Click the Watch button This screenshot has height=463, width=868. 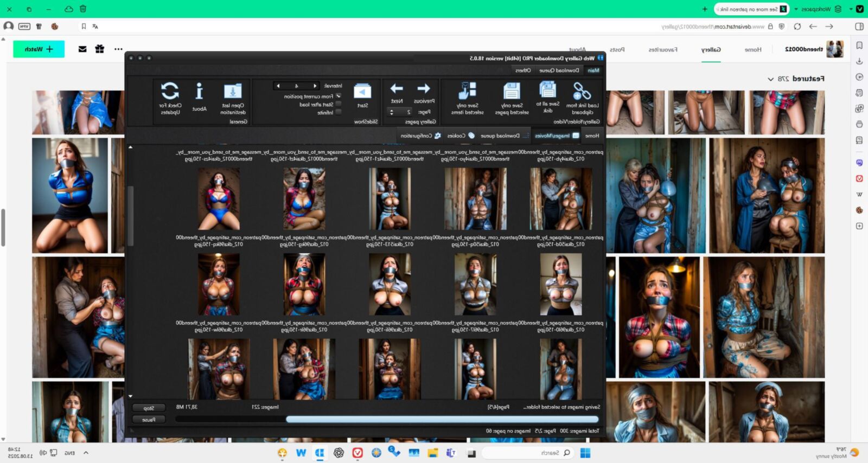[x=39, y=49]
